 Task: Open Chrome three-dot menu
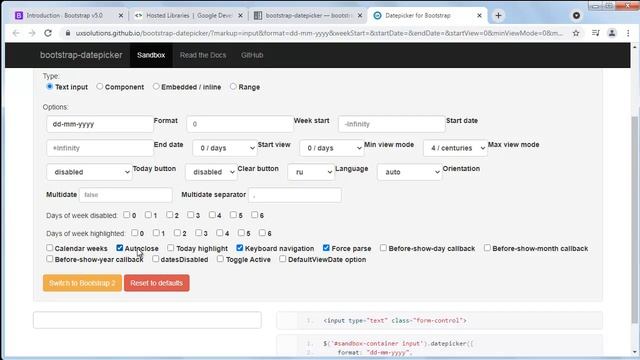coord(628,33)
